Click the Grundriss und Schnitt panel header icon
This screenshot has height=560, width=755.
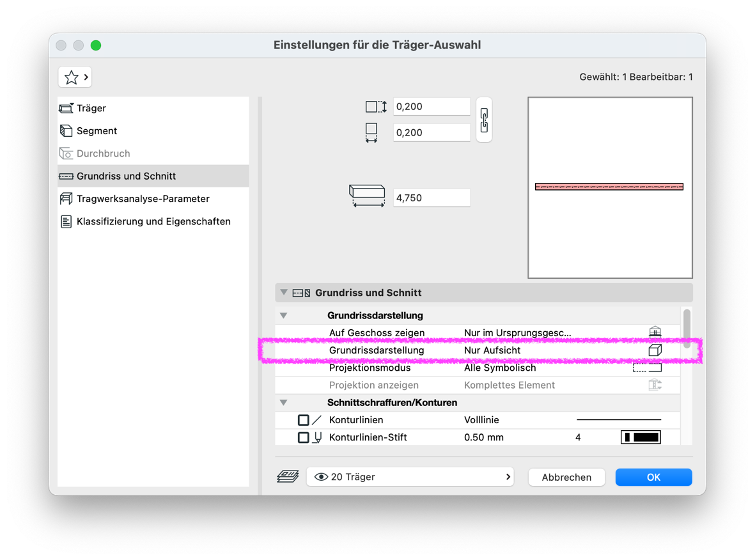click(301, 293)
